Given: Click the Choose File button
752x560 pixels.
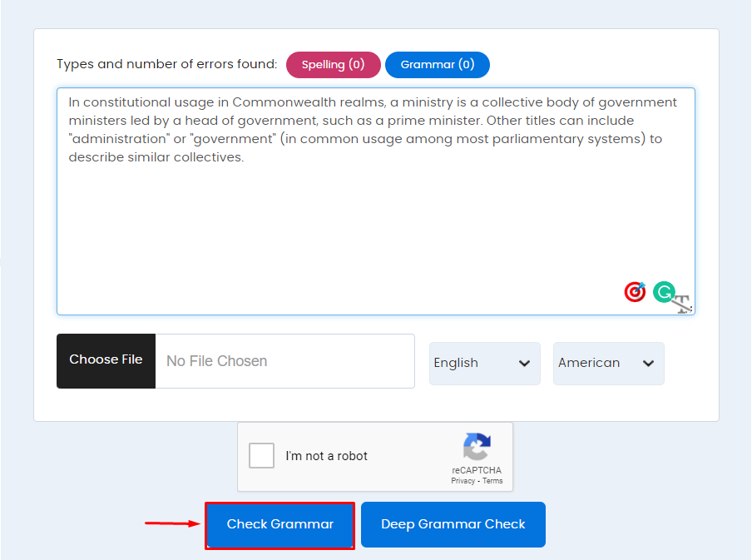Looking at the screenshot, I should coord(106,360).
